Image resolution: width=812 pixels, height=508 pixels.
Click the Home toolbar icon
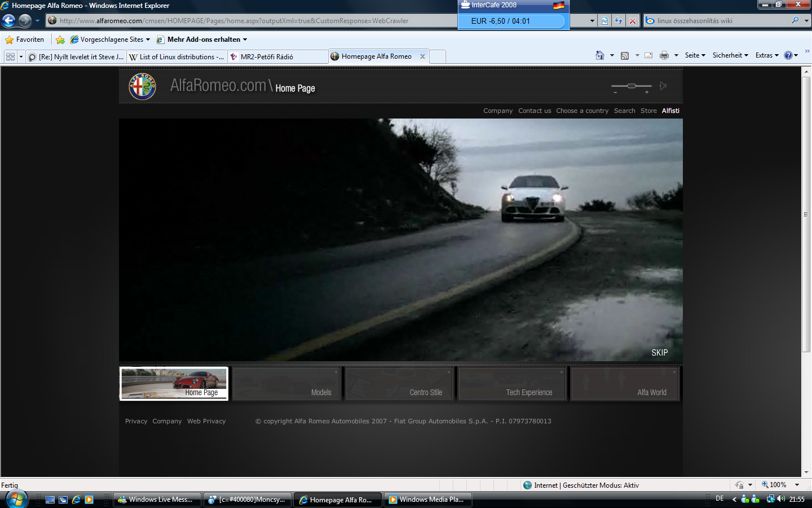600,55
